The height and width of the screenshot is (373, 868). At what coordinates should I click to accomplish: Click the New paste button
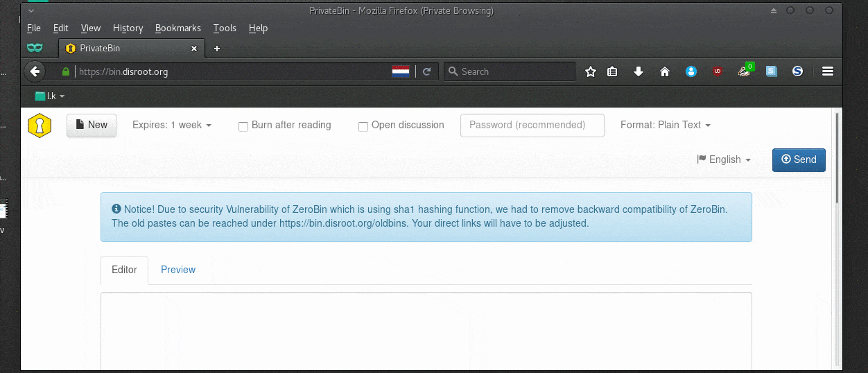coord(91,125)
